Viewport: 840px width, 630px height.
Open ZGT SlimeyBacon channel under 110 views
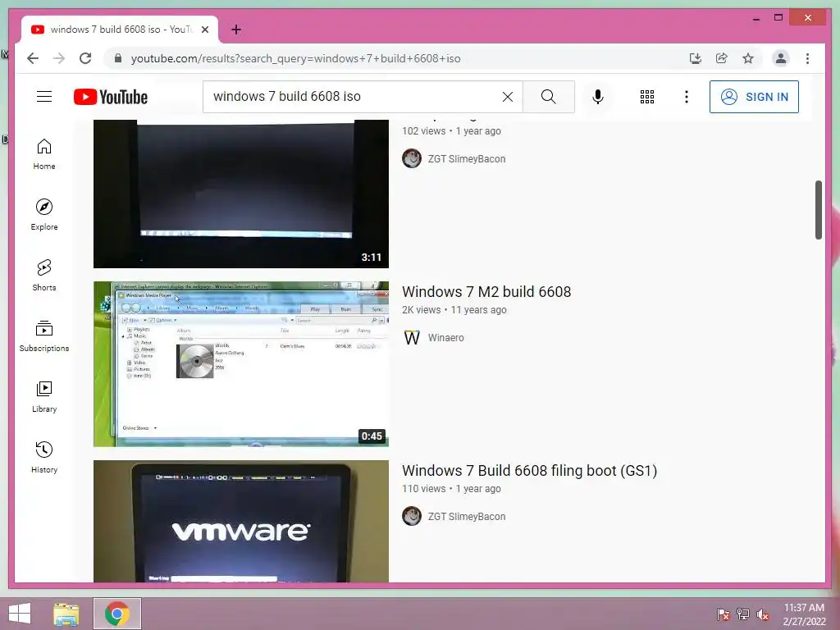tap(467, 517)
